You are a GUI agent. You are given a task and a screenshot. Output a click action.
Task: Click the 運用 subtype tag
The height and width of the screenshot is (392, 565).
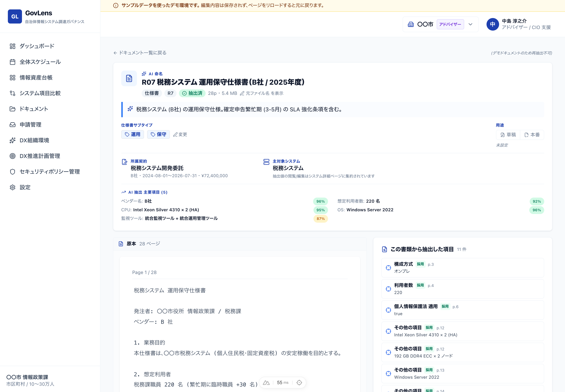(133, 134)
